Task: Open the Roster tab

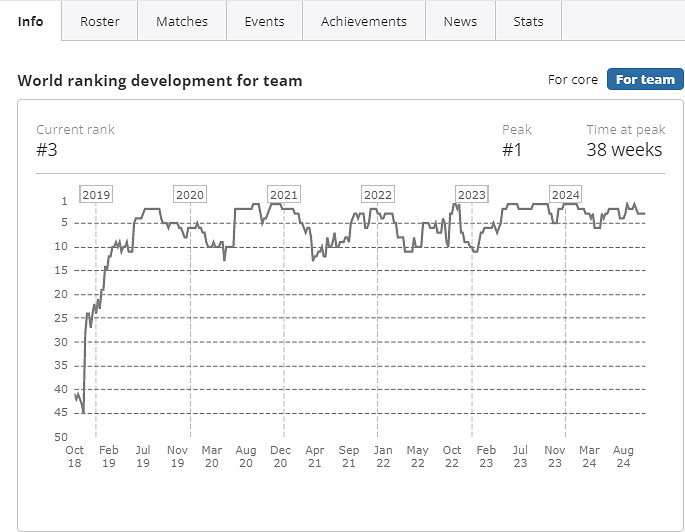Action: tap(100, 21)
